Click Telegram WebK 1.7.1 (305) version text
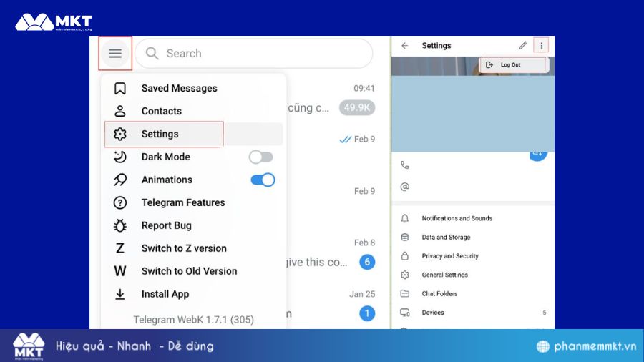The height and width of the screenshot is (362, 644). tap(193, 320)
